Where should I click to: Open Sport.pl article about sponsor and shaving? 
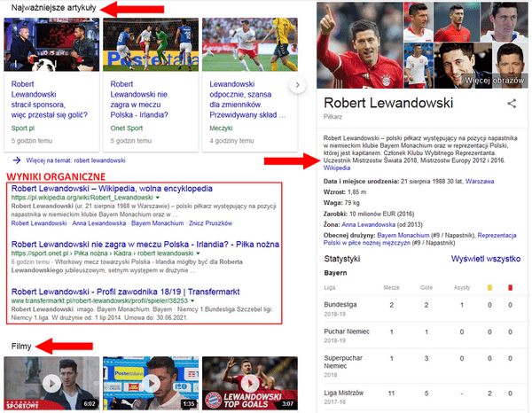pyautogui.click(x=49, y=99)
